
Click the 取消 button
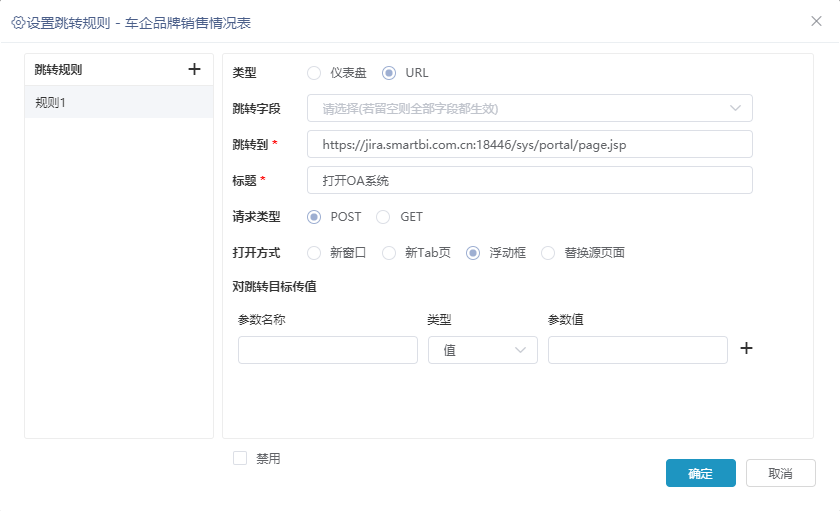(781, 473)
